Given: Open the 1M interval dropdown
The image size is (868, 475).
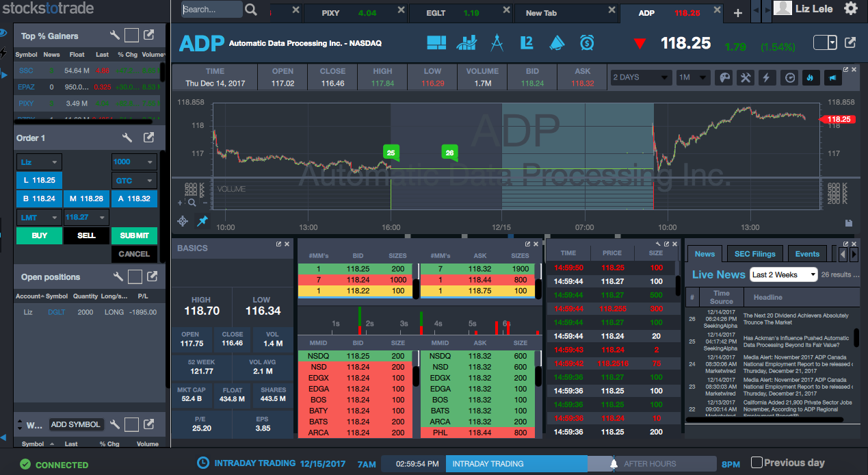Looking at the screenshot, I should 692,77.
